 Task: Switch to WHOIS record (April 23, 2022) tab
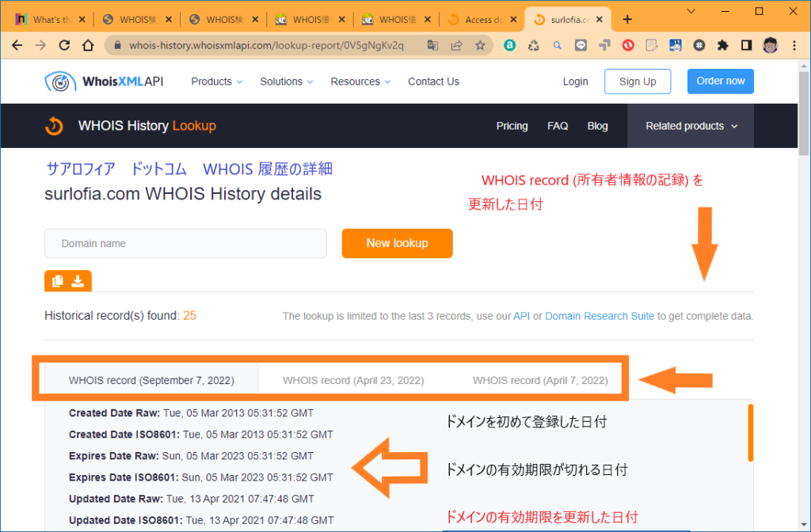pos(353,380)
